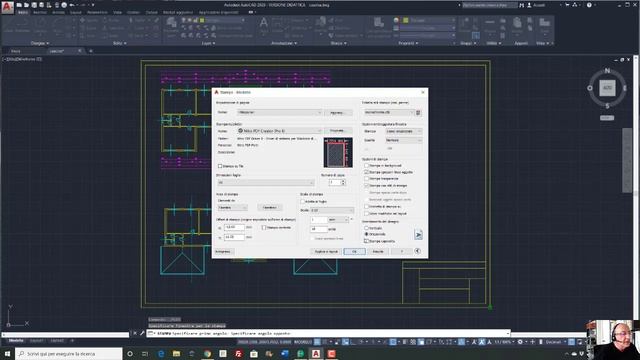The image size is (640, 360).
Task: Close the command line with the X icon
Action: 135,333
